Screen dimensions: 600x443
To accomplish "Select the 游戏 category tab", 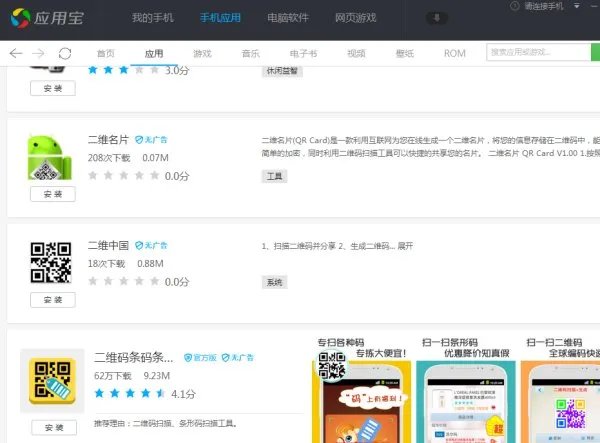I will tap(202, 53).
